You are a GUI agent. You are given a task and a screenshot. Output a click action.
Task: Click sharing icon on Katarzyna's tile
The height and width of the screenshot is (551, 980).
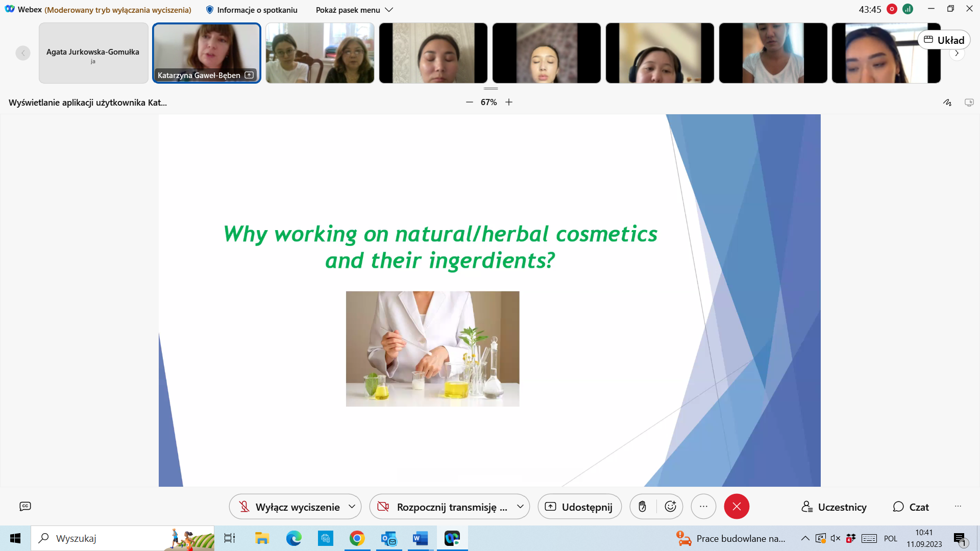coord(249,75)
